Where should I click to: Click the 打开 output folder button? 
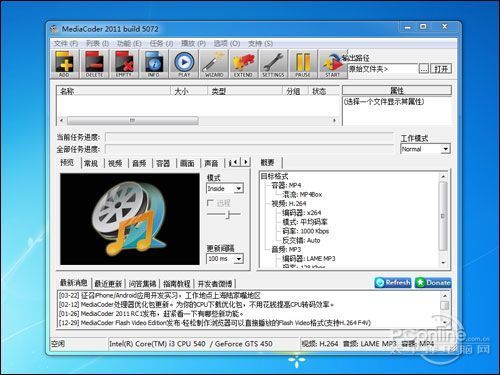pyautogui.click(x=441, y=69)
